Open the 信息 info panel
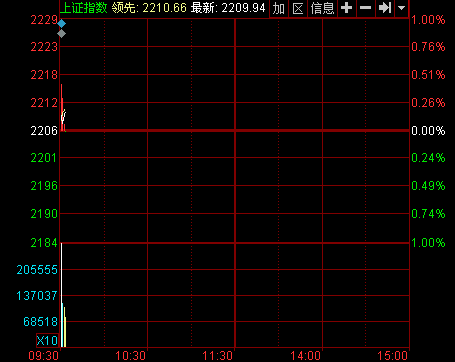This screenshot has width=455, height=362. 322,8
